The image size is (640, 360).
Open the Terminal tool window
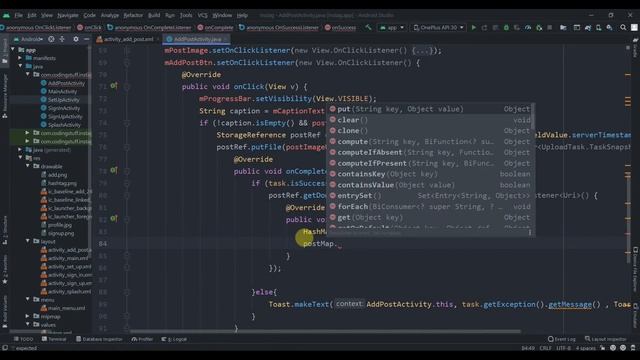tap(54, 339)
